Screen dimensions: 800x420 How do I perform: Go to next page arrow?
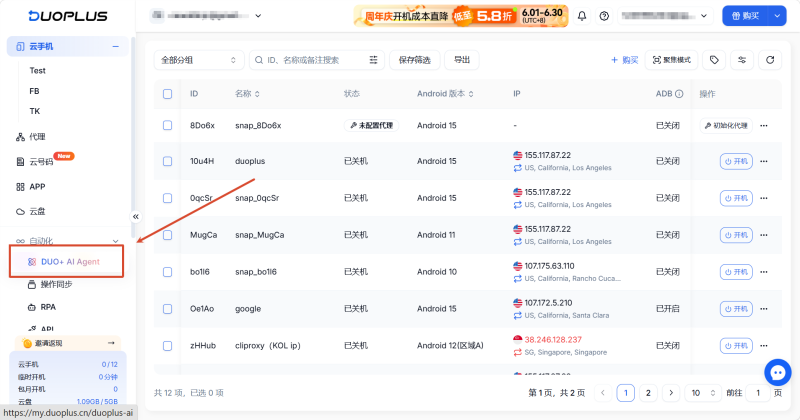click(x=671, y=393)
